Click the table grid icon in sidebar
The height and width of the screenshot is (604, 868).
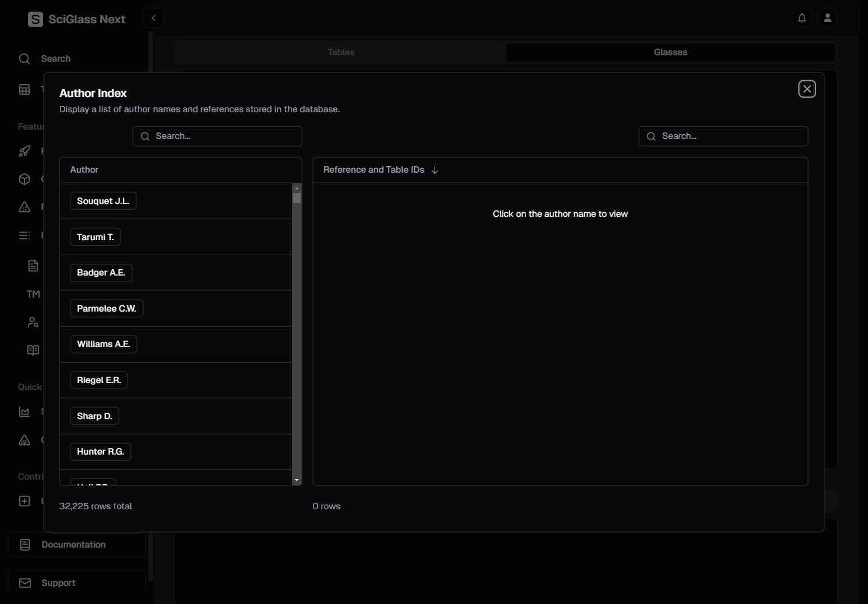point(24,90)
